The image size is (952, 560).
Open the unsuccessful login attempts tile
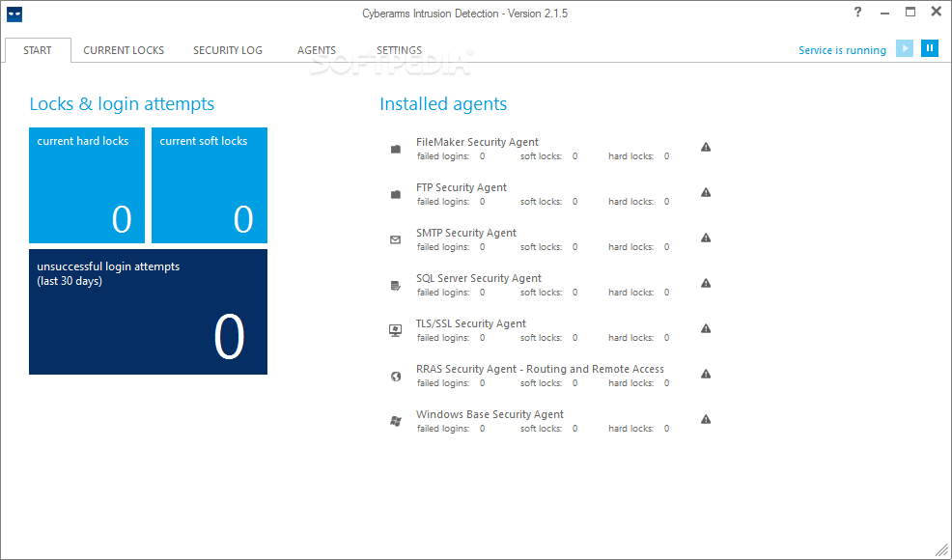148,312
